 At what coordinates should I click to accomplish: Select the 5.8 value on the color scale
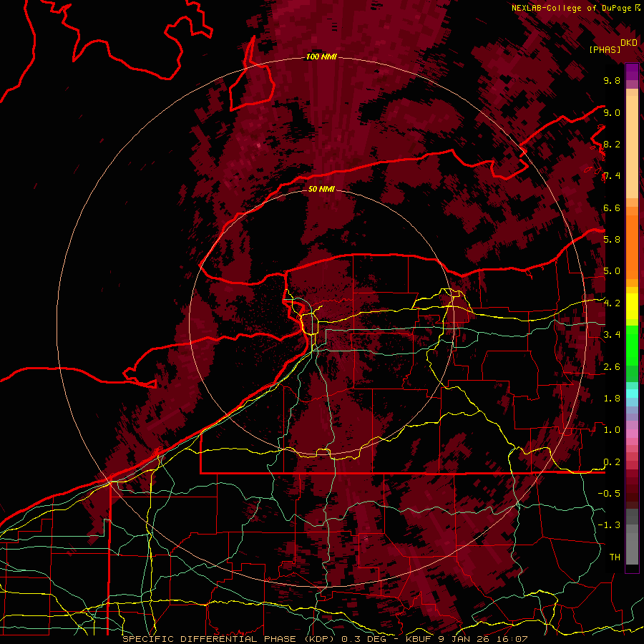tap(612, 239)
